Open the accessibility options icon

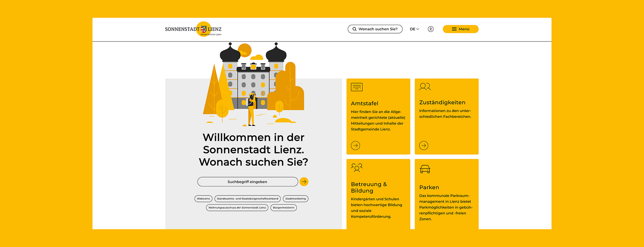[431, 29]
